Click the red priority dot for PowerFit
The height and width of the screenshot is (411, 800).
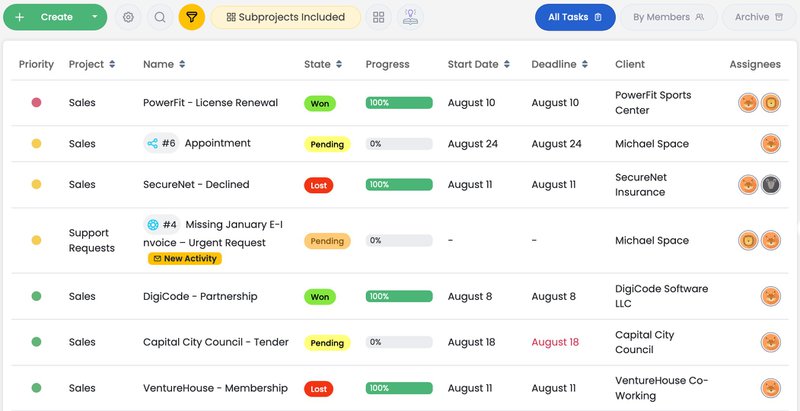coord(36,103)
